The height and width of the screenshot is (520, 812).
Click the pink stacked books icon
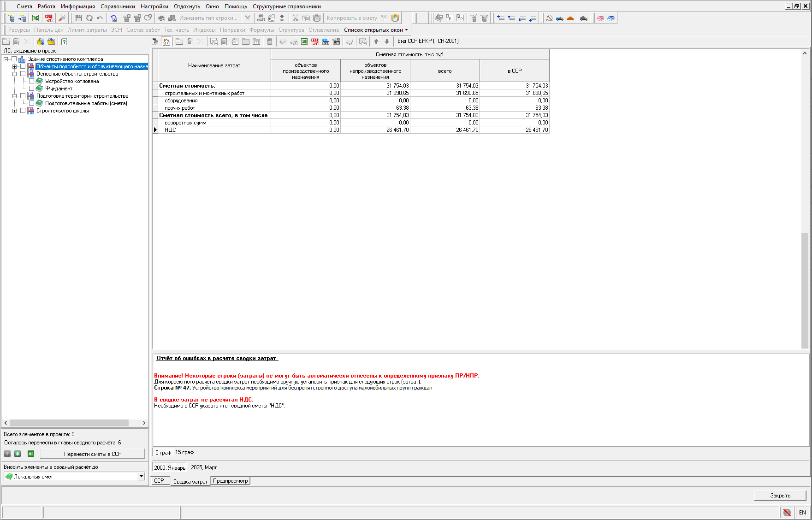click(600, 18)
